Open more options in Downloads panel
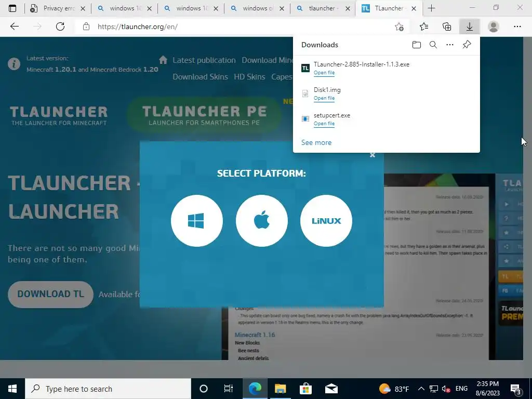 click(x=450, y=45)
